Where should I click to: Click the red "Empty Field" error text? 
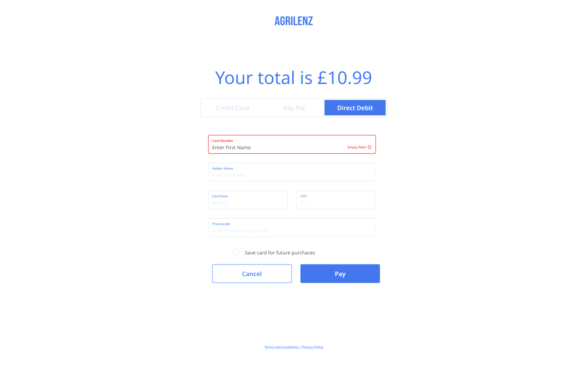click(x=356, y=147)
